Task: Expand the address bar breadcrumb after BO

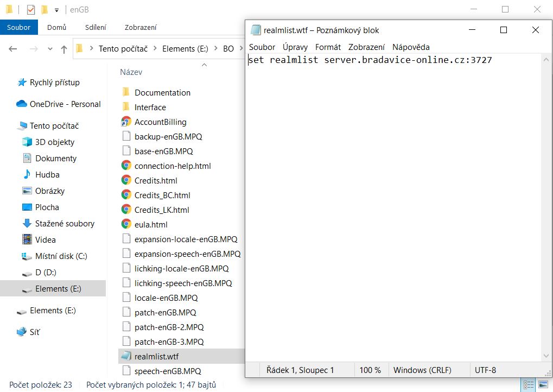Action: tap(240, 48)
